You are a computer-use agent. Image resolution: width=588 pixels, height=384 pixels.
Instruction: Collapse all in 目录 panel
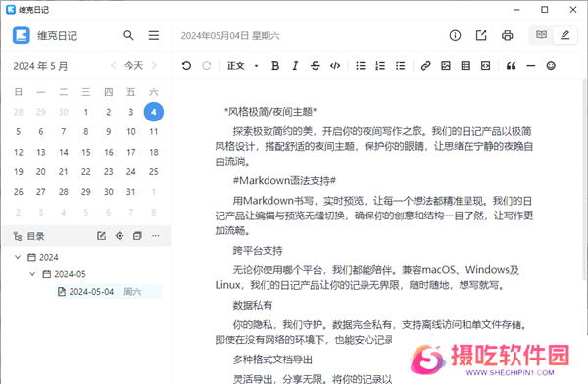(137, 236)
